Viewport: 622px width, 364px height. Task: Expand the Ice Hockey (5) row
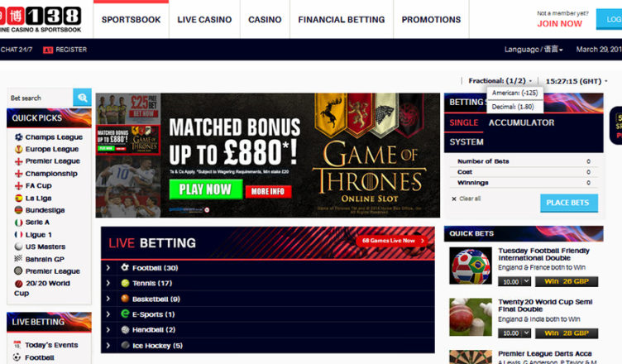click(x=268, y=345)
